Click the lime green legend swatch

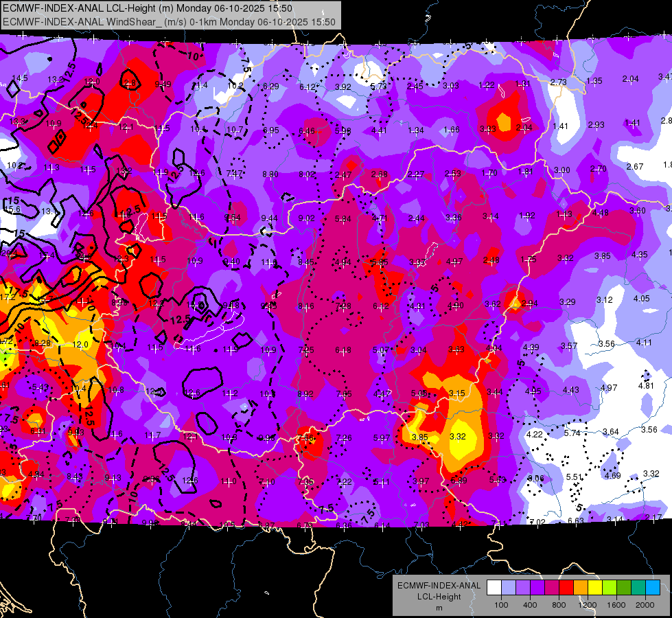(x=610, y=588)
